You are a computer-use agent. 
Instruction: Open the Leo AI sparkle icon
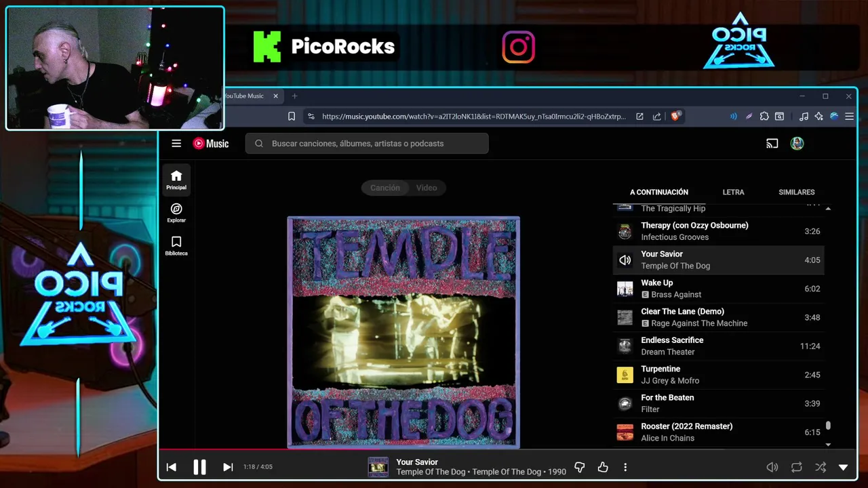coord(819,117)
